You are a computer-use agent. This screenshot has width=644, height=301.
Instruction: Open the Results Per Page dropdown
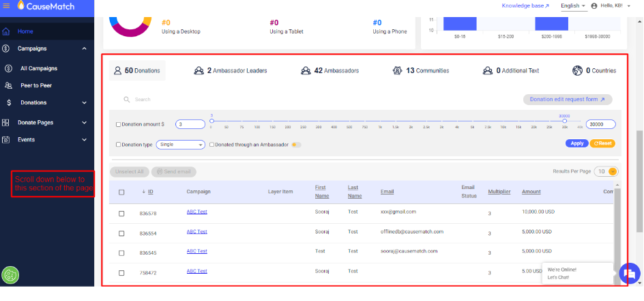pos(606,171)
